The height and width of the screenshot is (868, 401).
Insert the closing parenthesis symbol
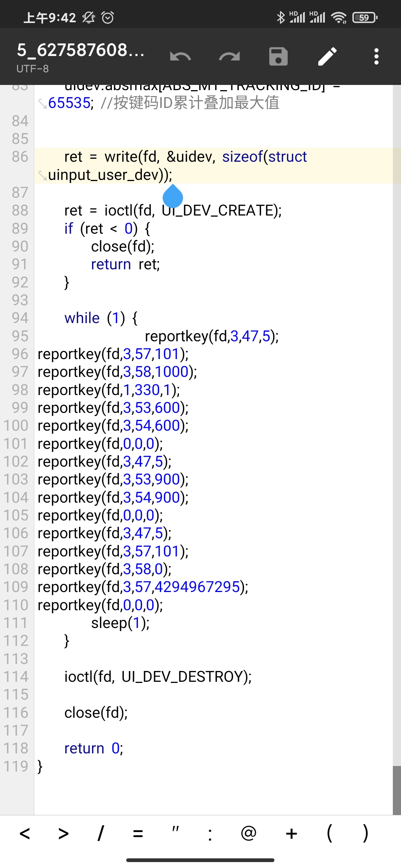pyautogui.click(x=366, y=833)
